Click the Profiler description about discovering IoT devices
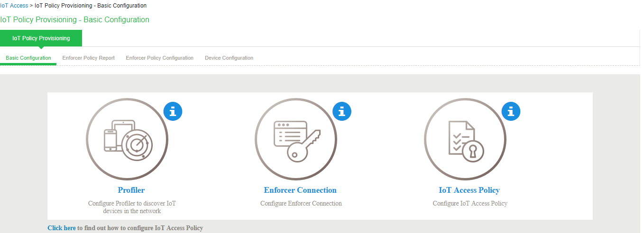This screenshot has width=644, height=233. point(132,207)
